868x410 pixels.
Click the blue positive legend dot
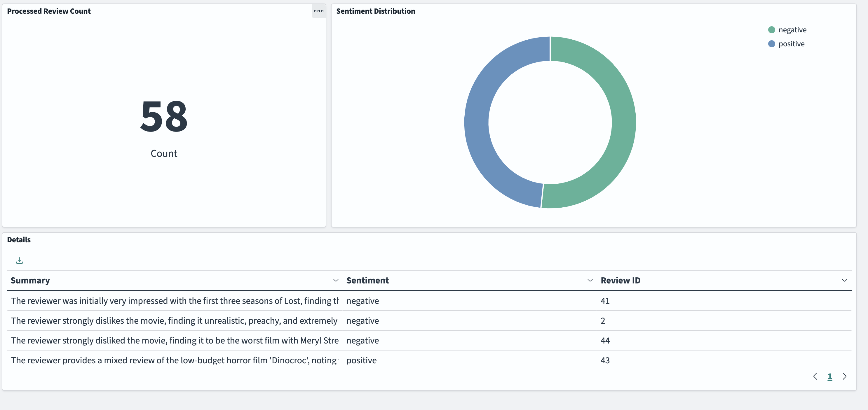pyautogui.click(x=771, y=44)
